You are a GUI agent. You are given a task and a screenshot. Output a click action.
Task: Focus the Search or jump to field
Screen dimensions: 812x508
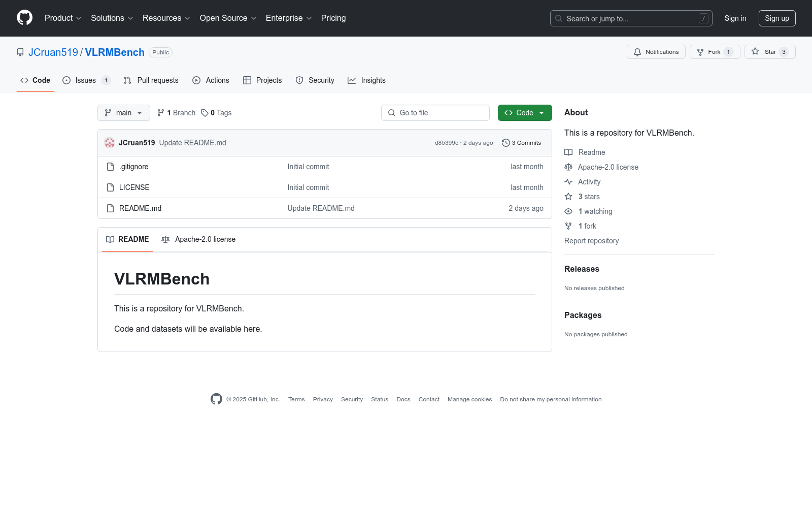click(631, 18)
